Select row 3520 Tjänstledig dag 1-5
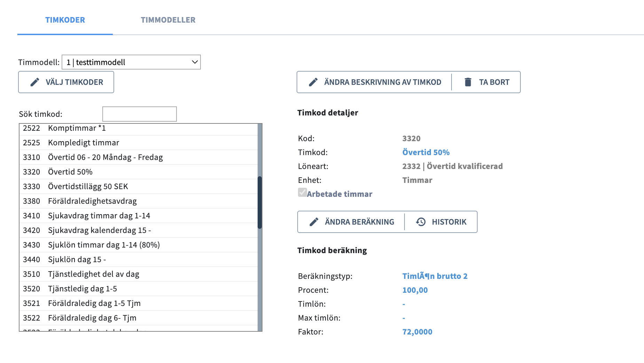This screenshot has height=363, width=644. (x=139, y=289)
